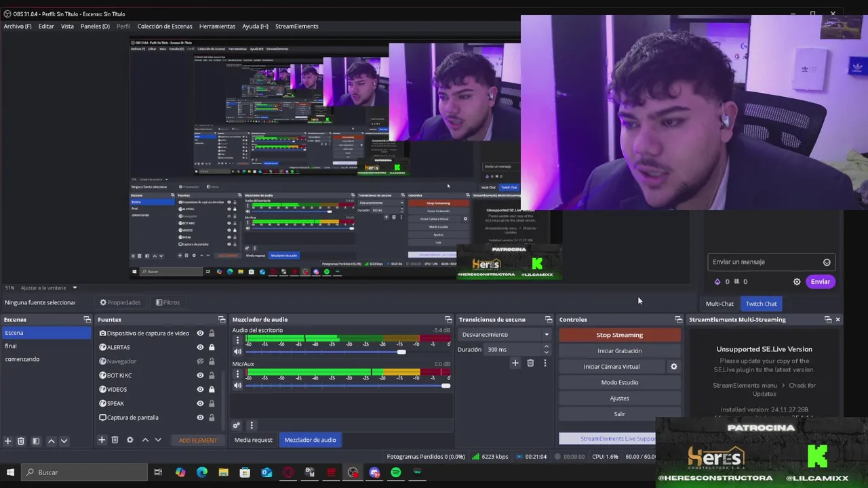Undock the Mezclador de audio panel
Image resolution: width=868 pixels, height=488 pixels.
click(448, 320)
